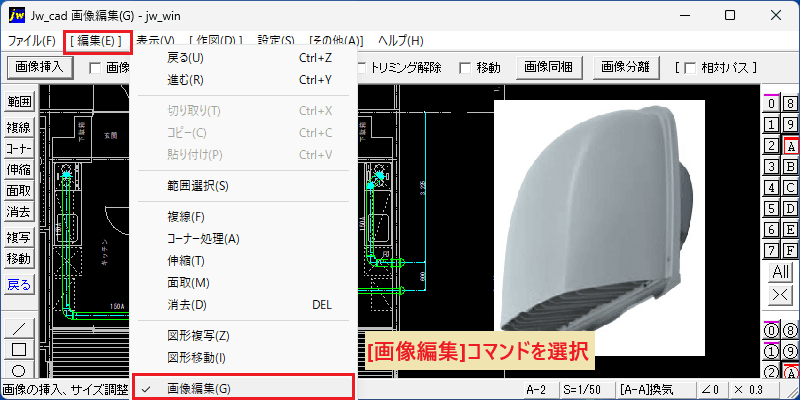Click layer button D in the layer bar

point(790,209)
